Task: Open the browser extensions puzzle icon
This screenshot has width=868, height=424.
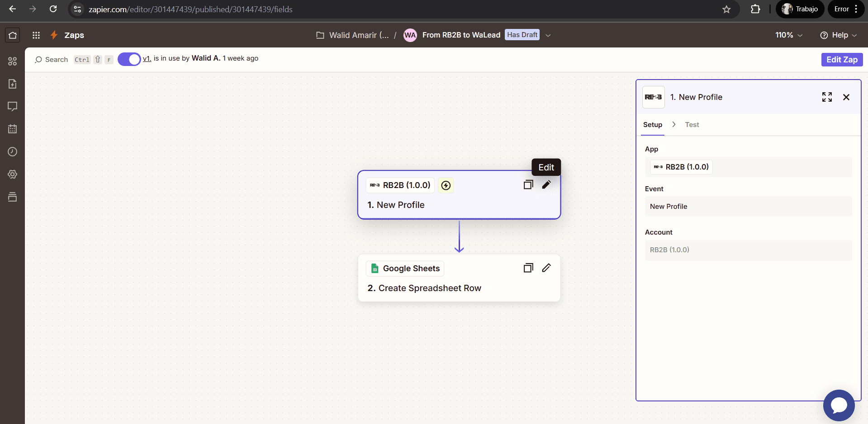Action: [755, 9]
